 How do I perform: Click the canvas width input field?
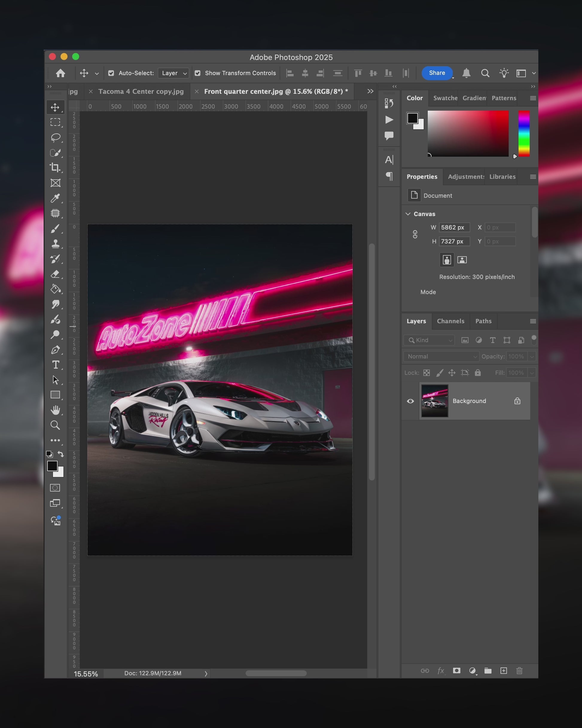click(454, 228)
